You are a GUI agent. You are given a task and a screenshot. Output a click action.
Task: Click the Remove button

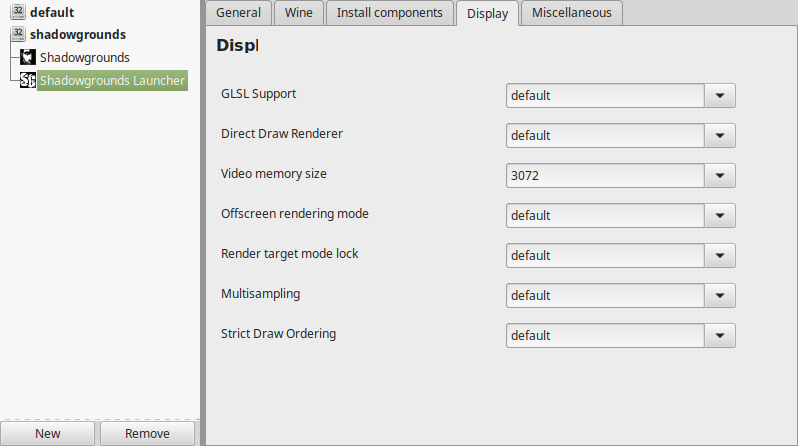[x=148, y=433]
